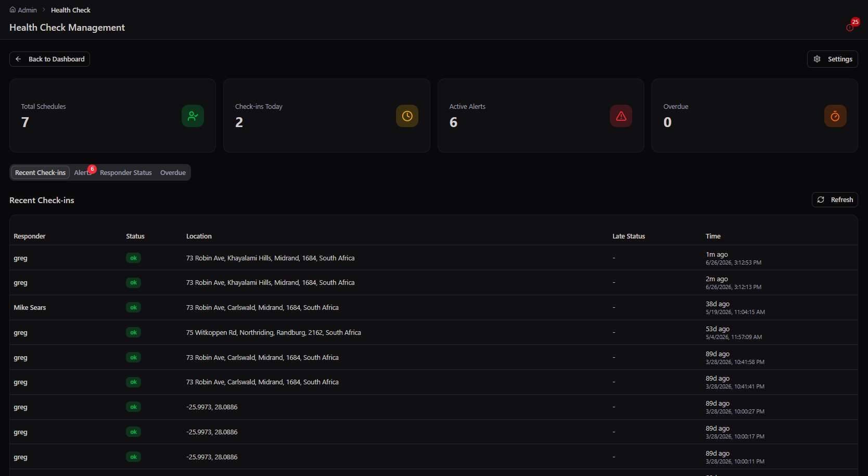Click the 53d ago time entry
This screenshot has width=868, height=476.
tap(718, 329)
